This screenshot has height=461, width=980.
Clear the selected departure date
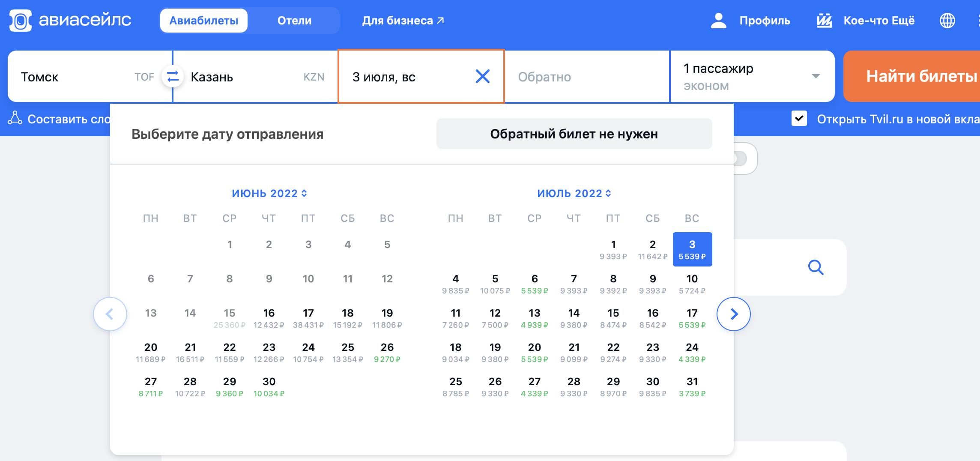tap(483, 77)
